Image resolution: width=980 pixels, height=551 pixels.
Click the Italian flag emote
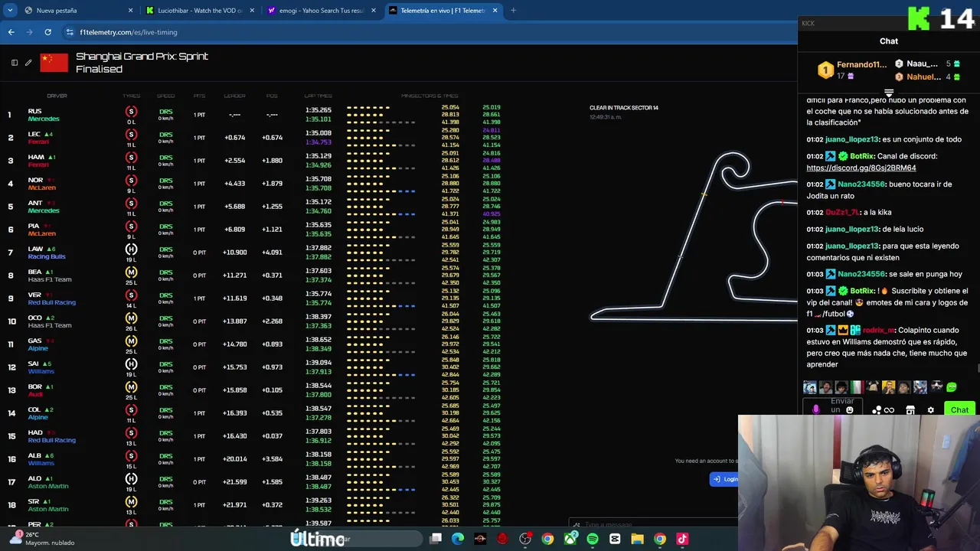point(857,387)
